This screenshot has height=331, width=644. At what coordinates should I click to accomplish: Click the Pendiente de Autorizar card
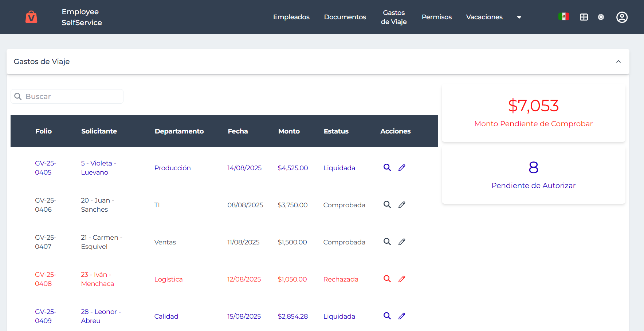(533, 175)
